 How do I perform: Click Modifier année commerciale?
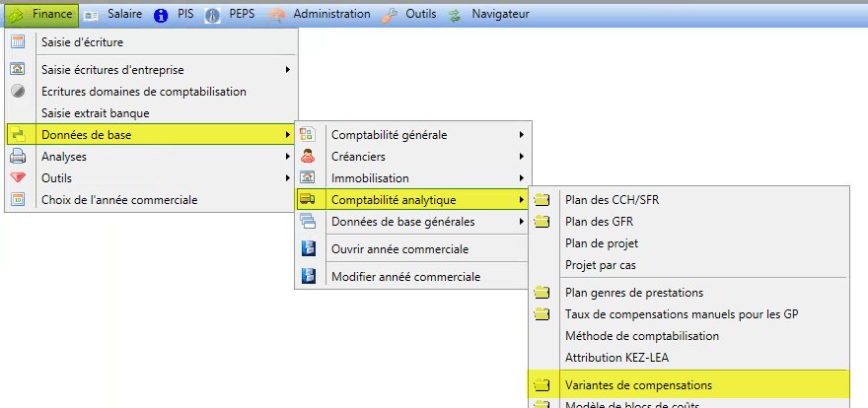(405, 277)
